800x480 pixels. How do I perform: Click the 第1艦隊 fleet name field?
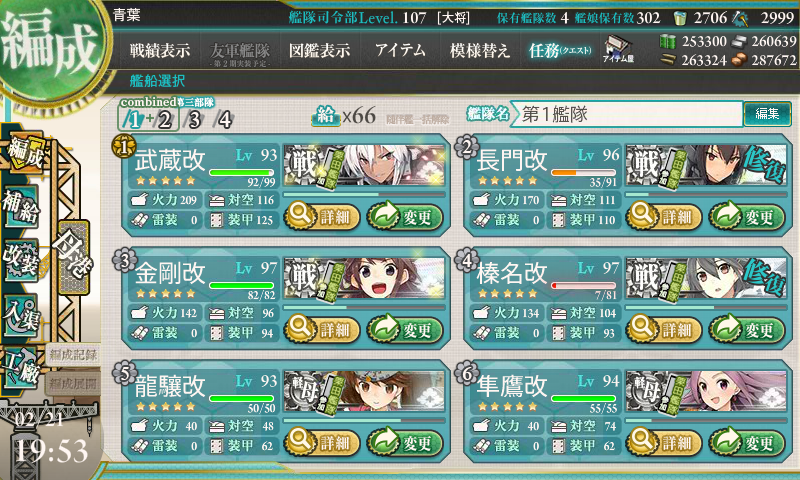pyautogui.click(x=627, y=114)
